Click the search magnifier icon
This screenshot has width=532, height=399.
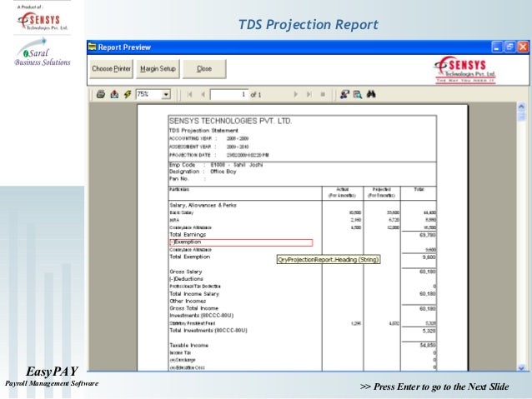pos(357,94)
